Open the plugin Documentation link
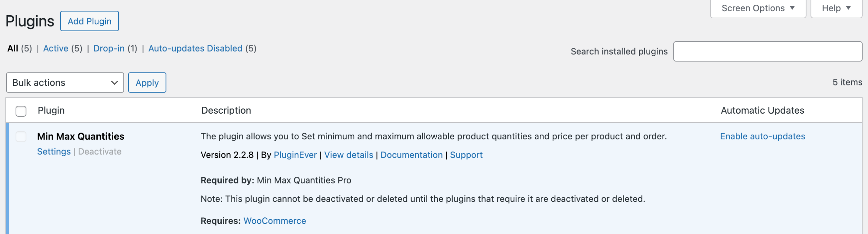 tap(411, 155)
